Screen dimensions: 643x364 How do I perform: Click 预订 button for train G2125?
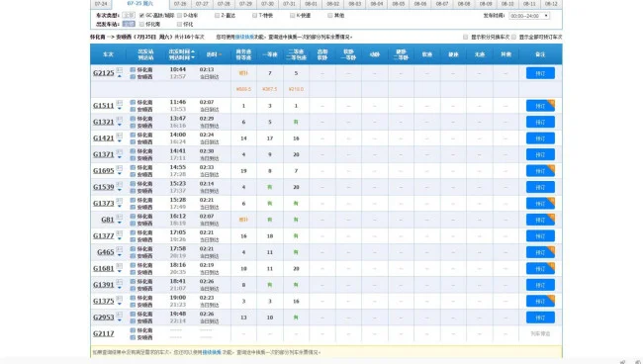pos(540,73)
